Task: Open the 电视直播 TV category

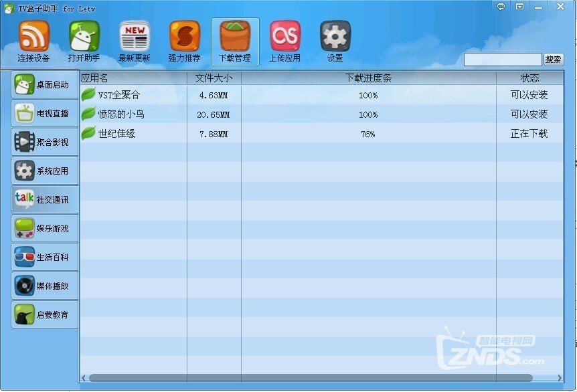Action: (x=45, y=113)
